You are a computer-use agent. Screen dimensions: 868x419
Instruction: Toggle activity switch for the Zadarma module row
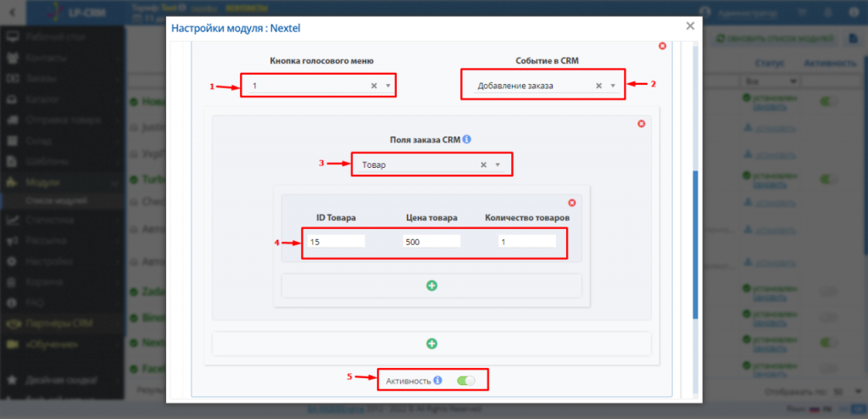point(828,290)
